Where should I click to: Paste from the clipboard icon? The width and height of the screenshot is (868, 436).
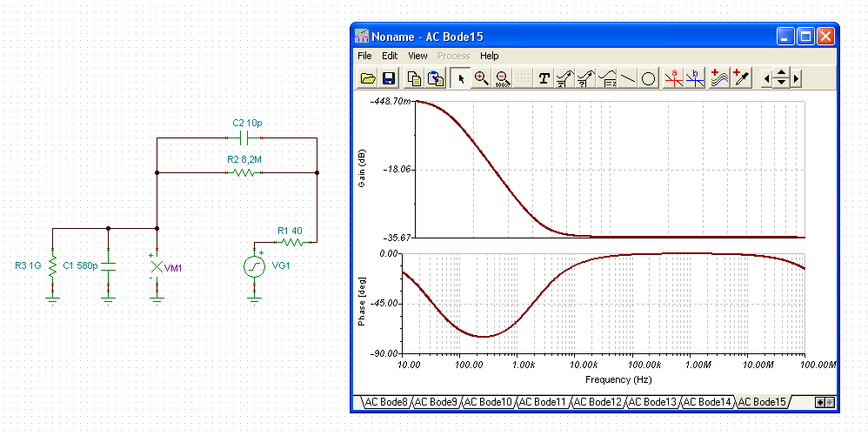coord(436,78)
